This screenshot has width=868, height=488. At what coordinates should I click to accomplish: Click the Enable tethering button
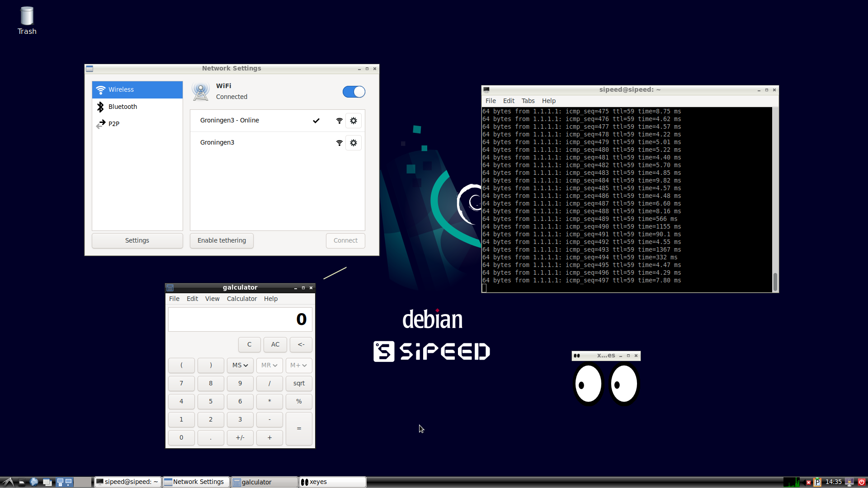tap(222, 240)
